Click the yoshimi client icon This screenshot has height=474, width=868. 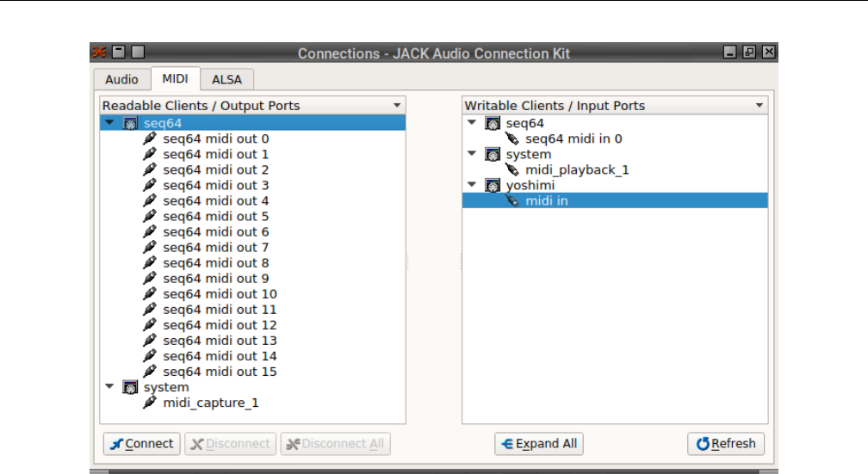(x=493, y=186)
